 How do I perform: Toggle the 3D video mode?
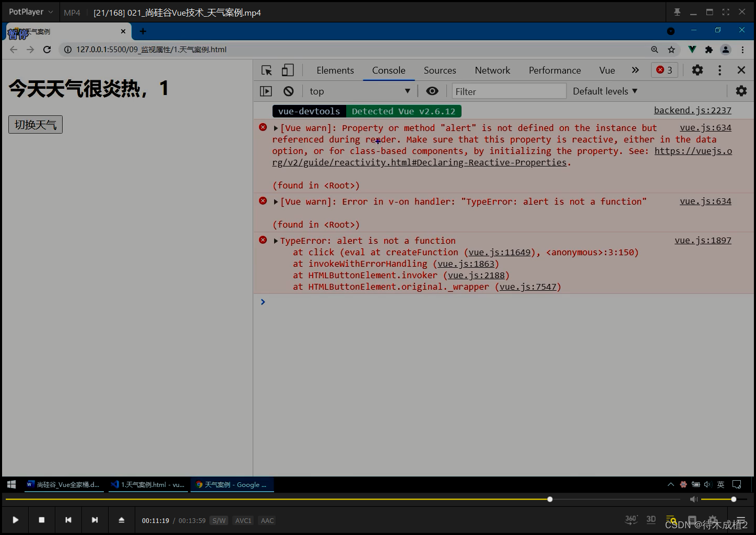click(651, 519)
